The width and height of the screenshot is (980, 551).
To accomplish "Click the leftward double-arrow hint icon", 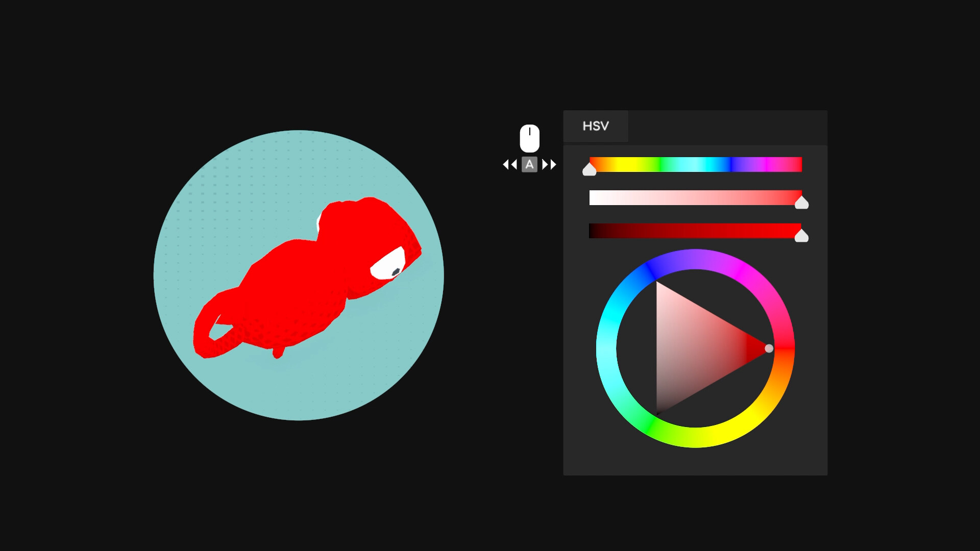I will pyautogui.click(x=509, y=164).
